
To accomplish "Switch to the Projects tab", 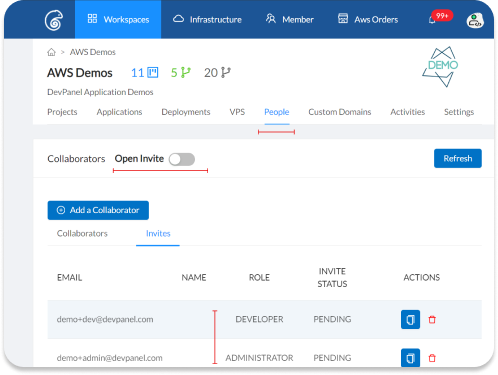I will coord(62,112).
